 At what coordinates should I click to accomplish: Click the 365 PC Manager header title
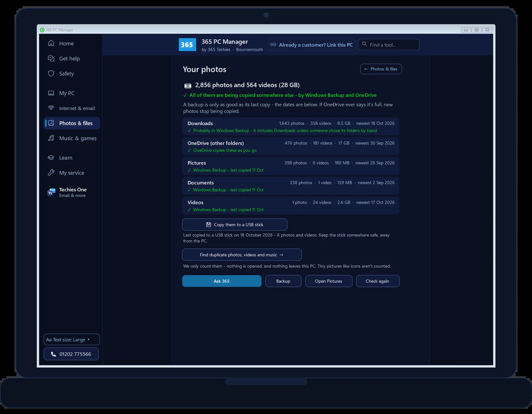point(225,42)
